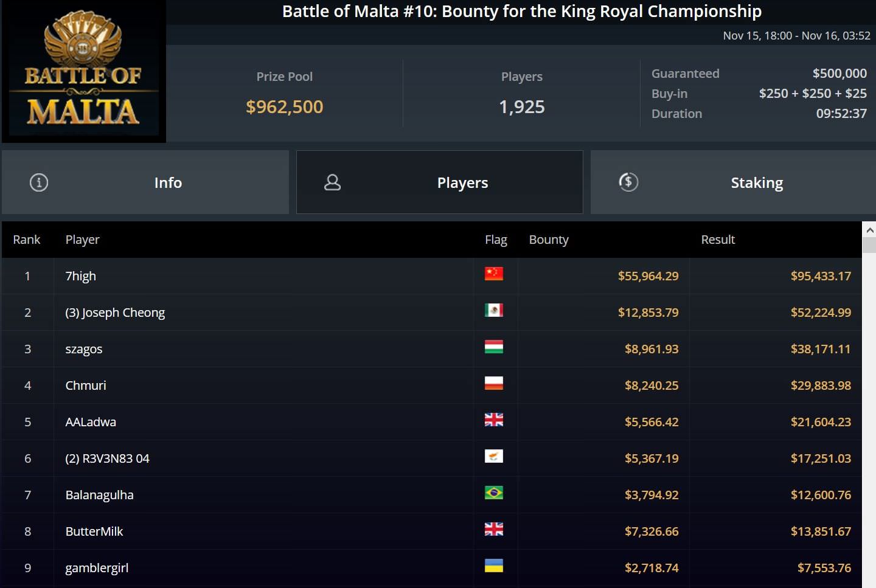The image size is (876, 588).
Task: Click the info circle icon
Action: 39,182
